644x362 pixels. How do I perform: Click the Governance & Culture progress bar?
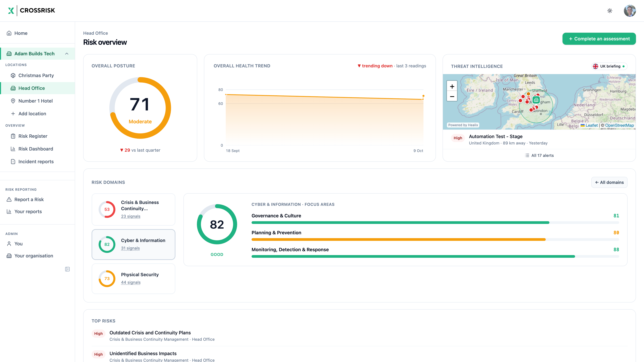coord(435,223)
